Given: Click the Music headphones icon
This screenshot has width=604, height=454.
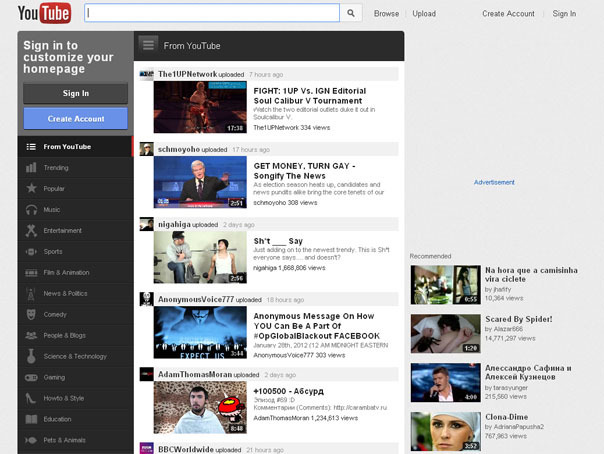Looking at the screenshot, I should [31, 209].
